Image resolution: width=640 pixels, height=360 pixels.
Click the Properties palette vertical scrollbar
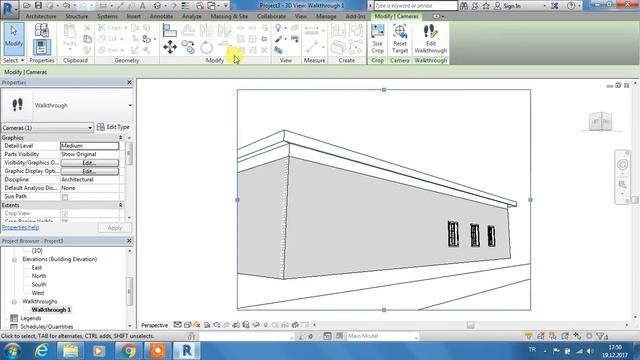[129, 153]
